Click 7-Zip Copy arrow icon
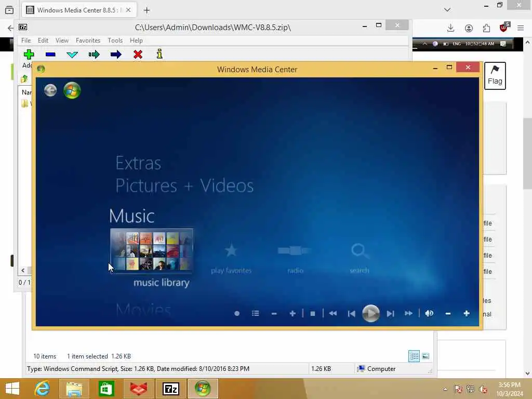The height and width of the screenshot is (399, 532). pos(94,54)
